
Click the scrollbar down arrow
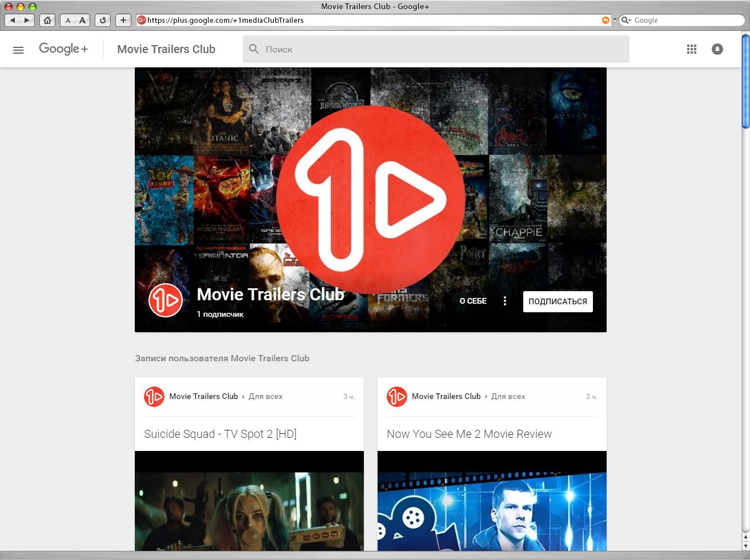pyautogui.click(x=745, y=546)
